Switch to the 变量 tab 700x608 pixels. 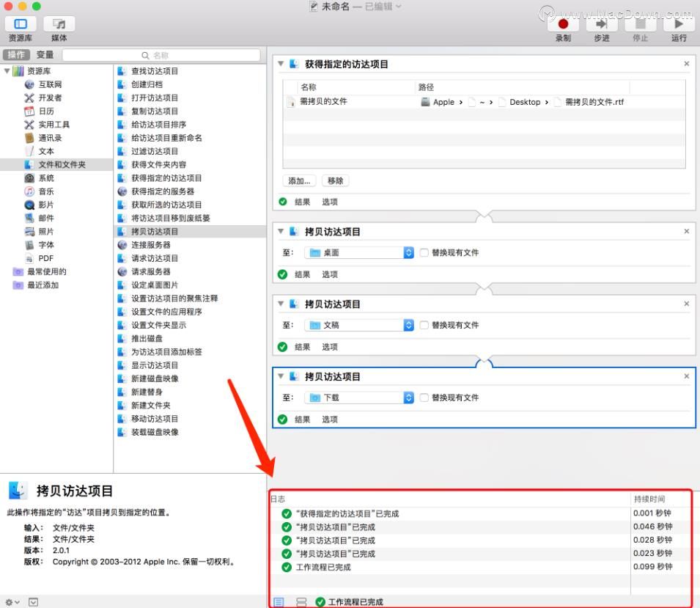45,55
